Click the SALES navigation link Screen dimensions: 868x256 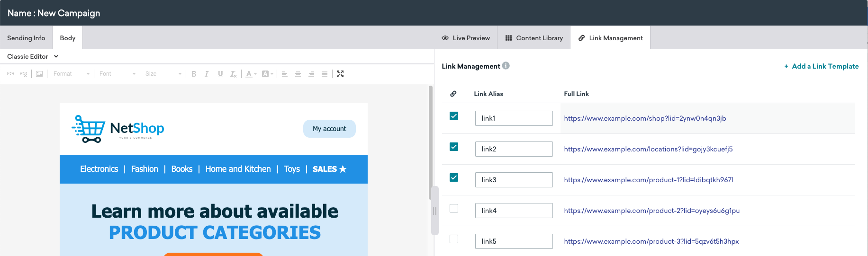pos(330,169)
